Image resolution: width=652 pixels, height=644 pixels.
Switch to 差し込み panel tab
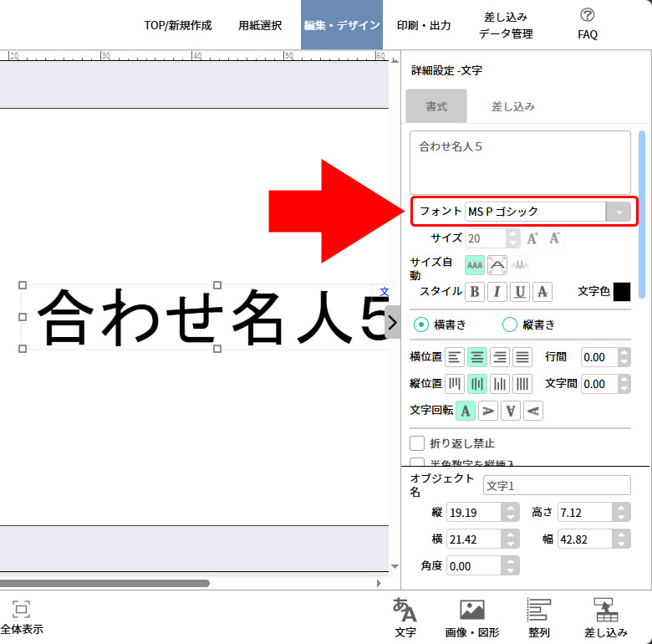[x=513, y=106]
